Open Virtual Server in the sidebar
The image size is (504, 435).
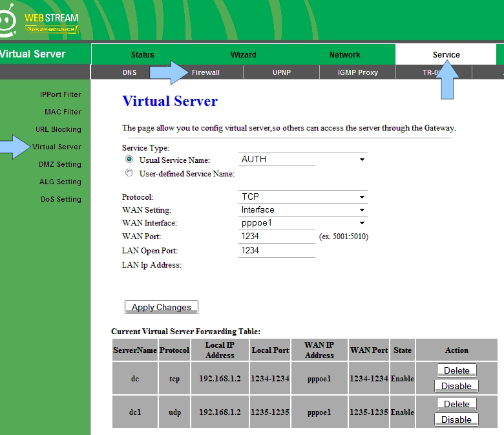click(57, 147)
